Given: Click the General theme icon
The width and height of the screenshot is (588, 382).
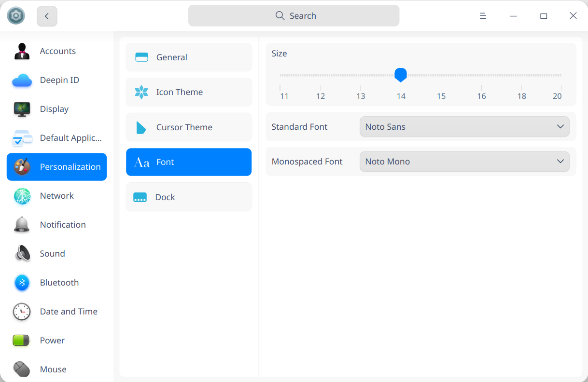Looking at the screenshot, I should (141, 57).
